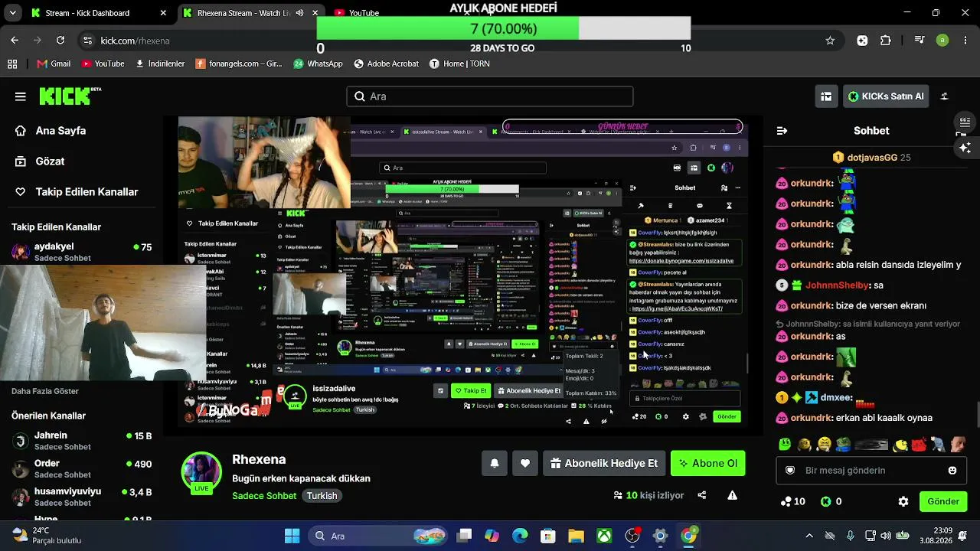Viewport: 980px width, 551px height.
Task: Open the husamviyuviyu recommended channel
Action: point(82,497)
